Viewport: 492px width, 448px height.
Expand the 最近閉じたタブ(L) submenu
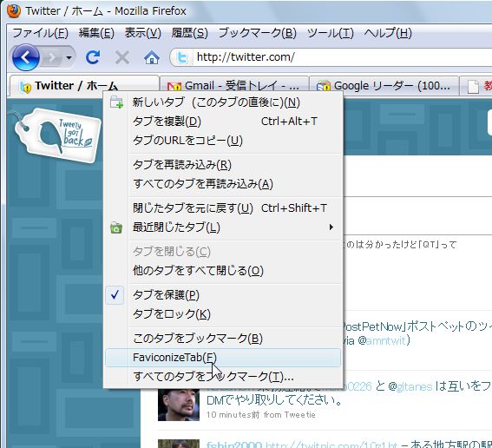point(223,227)
